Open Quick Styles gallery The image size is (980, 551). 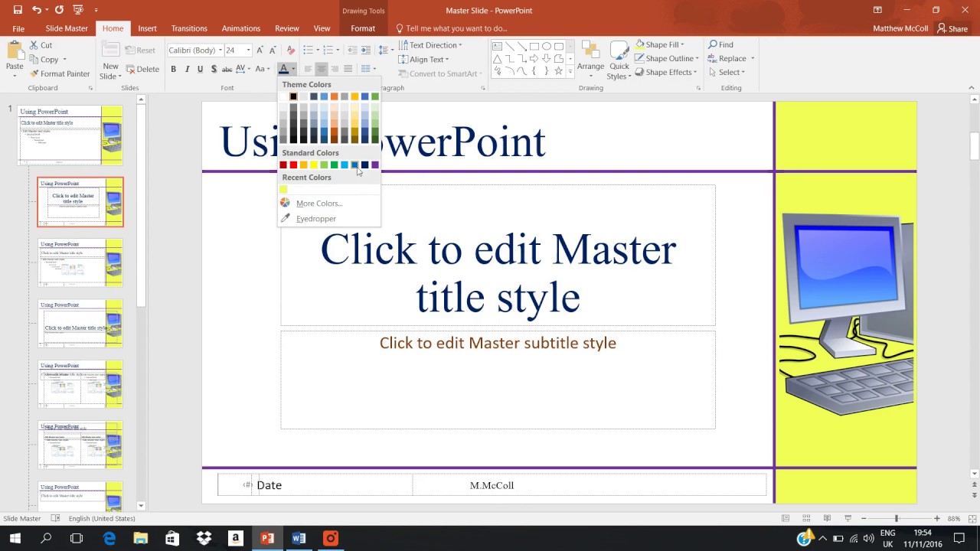pyautogui.click(x=619, y=60)
